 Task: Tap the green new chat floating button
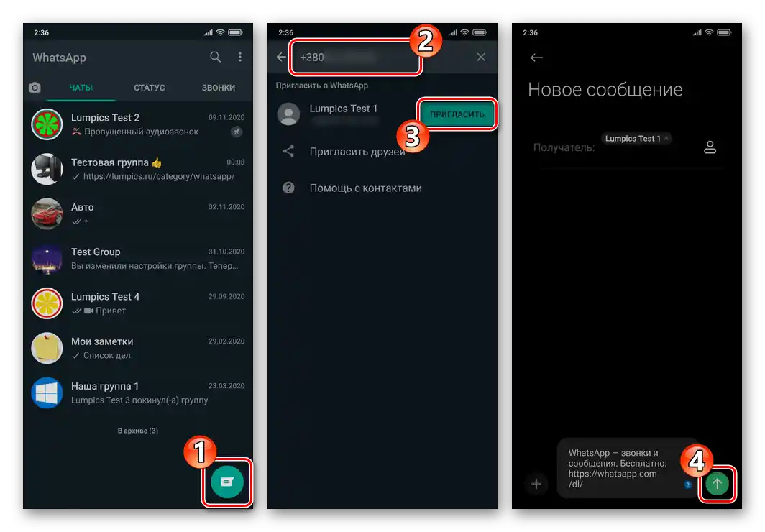227,482
